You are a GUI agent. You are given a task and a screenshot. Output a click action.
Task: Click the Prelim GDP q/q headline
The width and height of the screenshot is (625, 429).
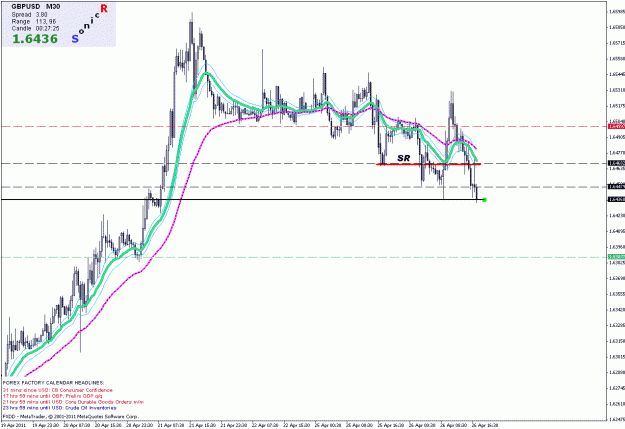coord(53,396)
